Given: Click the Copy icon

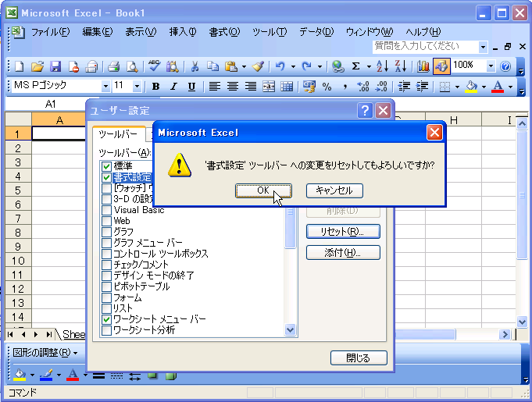Looking at the screenshot, I should click(212, 66).
